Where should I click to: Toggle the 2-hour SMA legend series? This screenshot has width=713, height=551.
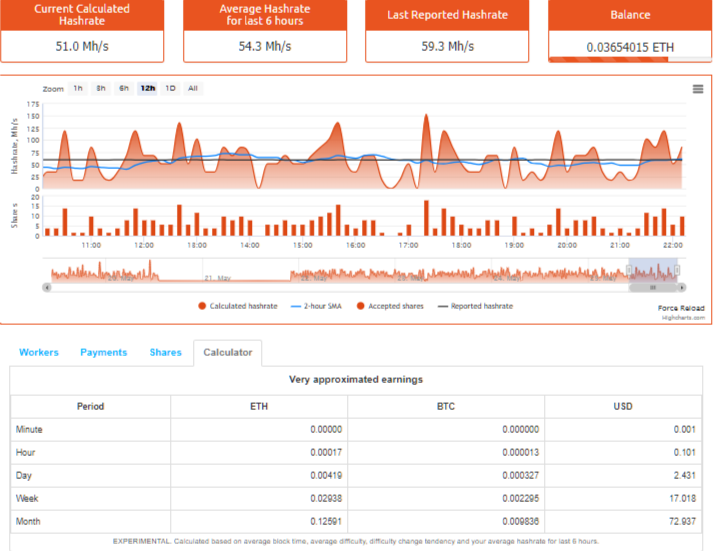coord(316,306)
